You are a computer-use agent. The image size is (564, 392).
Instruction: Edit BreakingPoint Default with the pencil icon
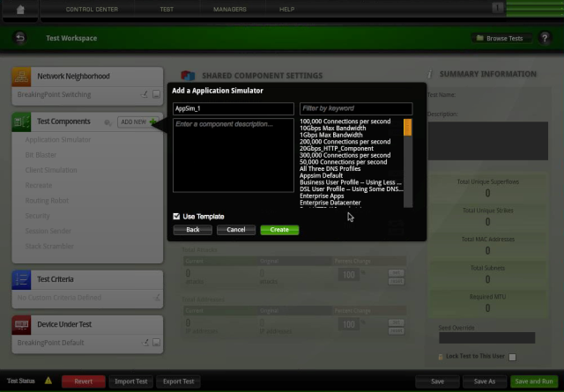point(145,343)
